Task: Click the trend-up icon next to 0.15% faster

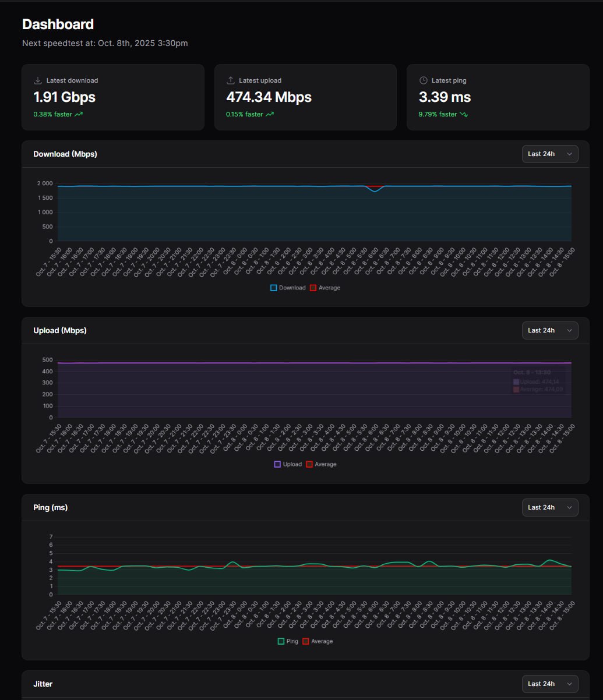Action: 270,115
